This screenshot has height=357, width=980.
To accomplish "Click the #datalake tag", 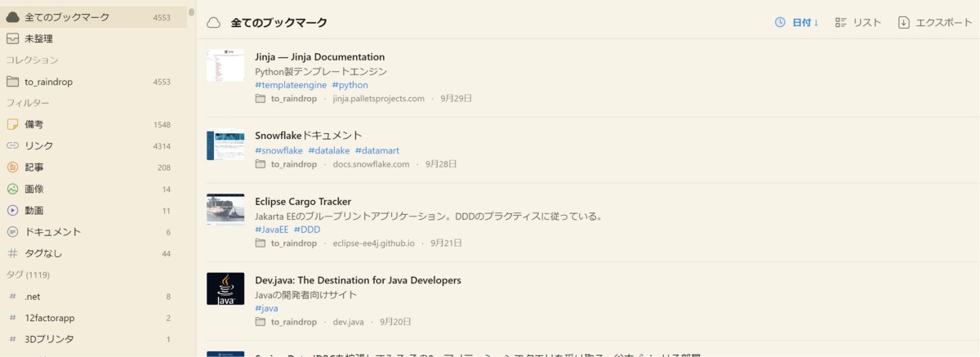I will [328, 150].
